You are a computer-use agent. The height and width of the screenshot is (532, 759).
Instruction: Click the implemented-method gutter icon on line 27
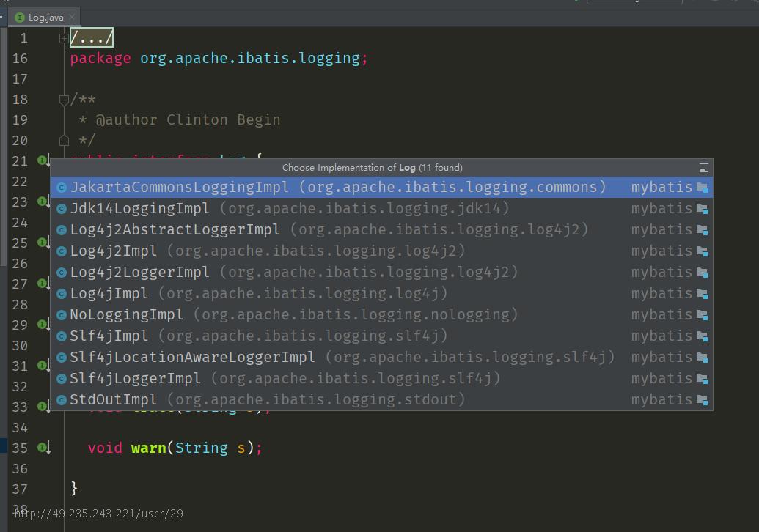pyautogui.click(x=43, y=284)
